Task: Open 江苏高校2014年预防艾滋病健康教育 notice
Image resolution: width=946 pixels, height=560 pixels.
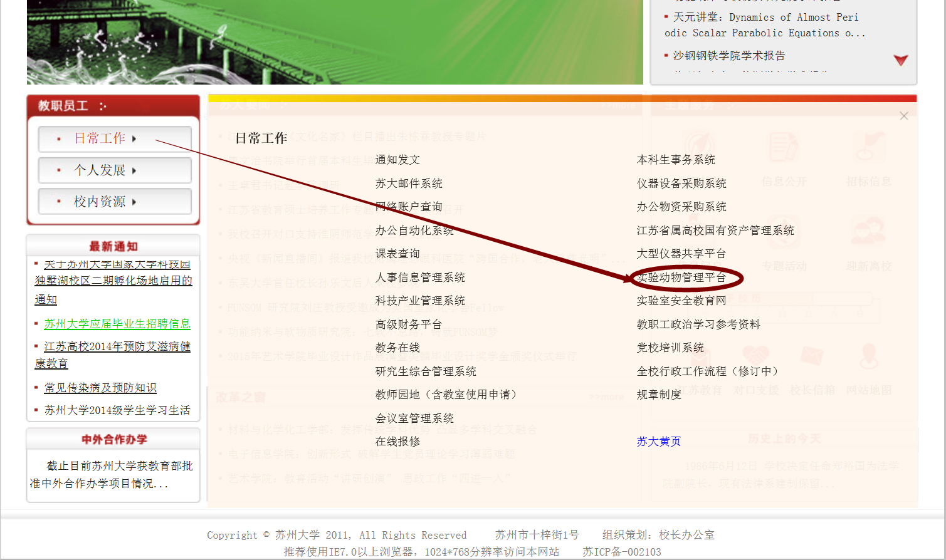Action: coord(113,355)
